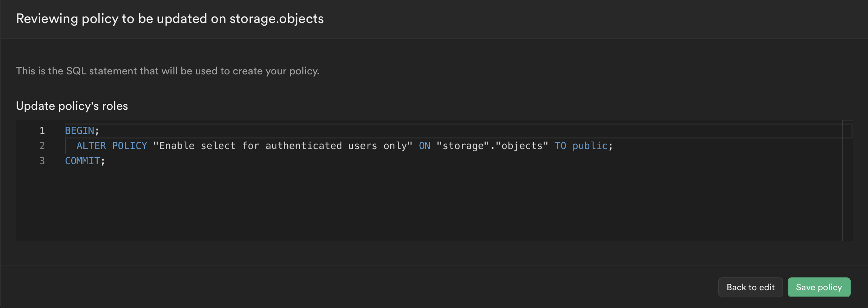The image size is (868, 308).
Task: Click the TO keyword before public
Action: [x=560, y=146]
